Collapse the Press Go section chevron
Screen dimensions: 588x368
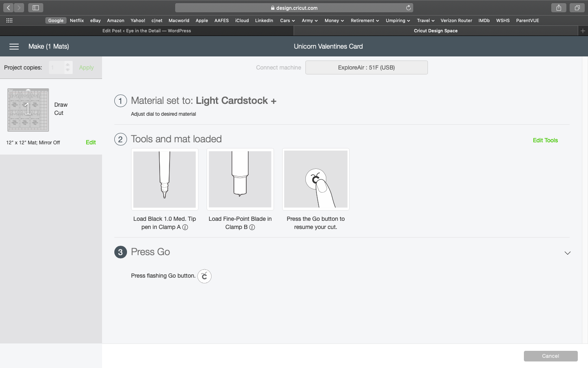tap(567, 253)
